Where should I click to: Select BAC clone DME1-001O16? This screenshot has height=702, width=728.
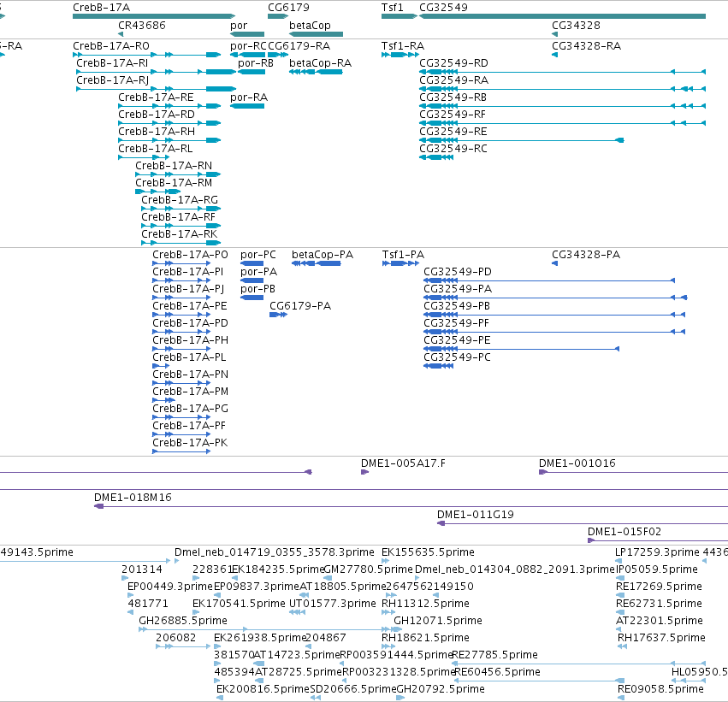pyautogui.click(x=577, y=463)
